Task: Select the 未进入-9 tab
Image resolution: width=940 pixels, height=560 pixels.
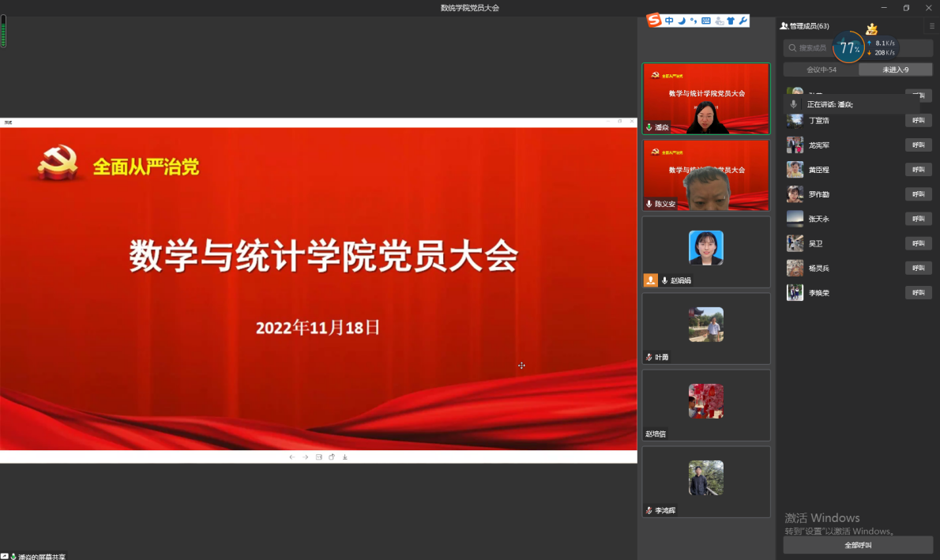Action: [895, 70]
